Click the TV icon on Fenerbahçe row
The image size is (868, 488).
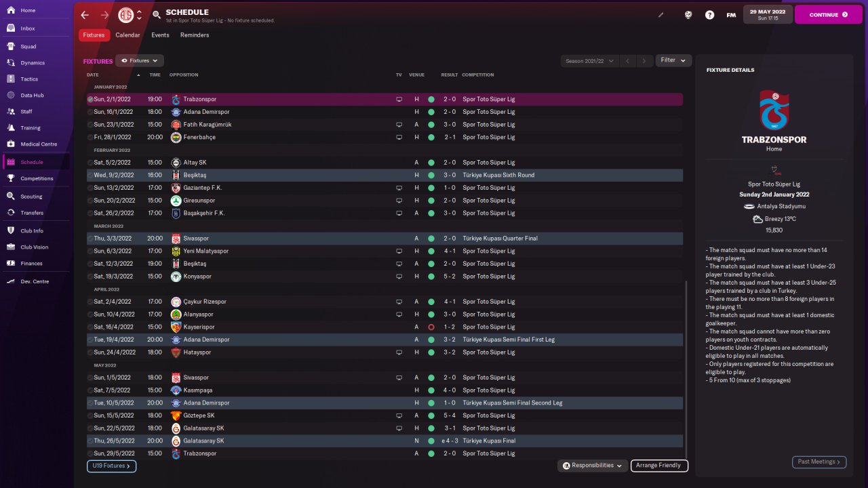pos(399,138)
